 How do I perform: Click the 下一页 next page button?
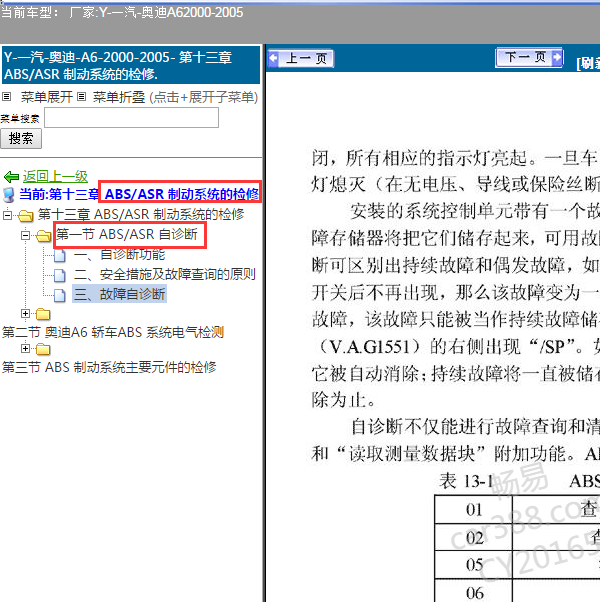pos(529,58)
